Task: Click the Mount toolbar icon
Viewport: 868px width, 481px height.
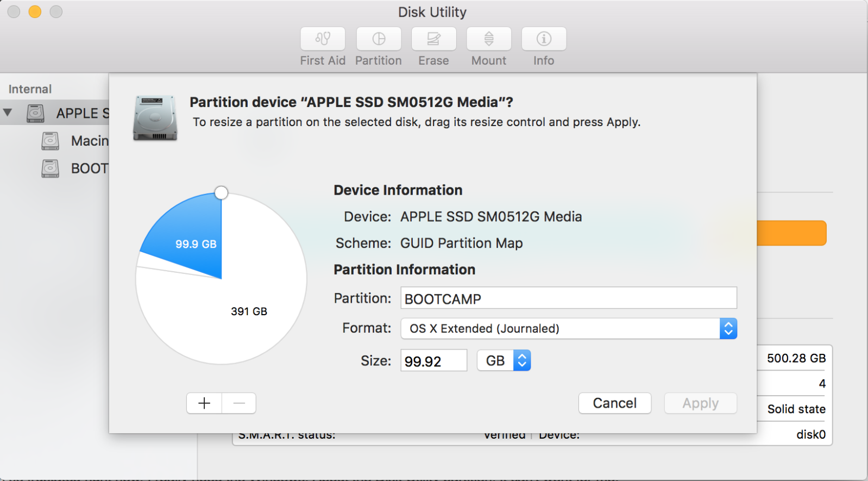Action: point(489,39)
